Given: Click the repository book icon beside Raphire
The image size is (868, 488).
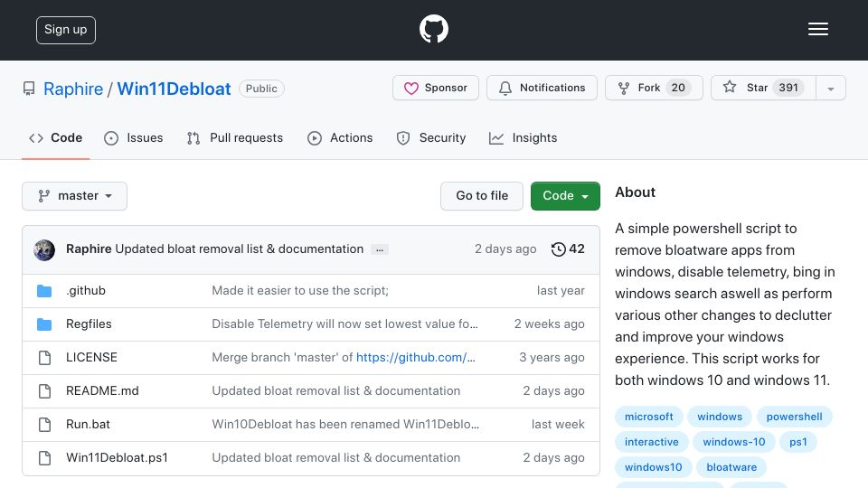Looking at the screenshot, I should [29, 89].
